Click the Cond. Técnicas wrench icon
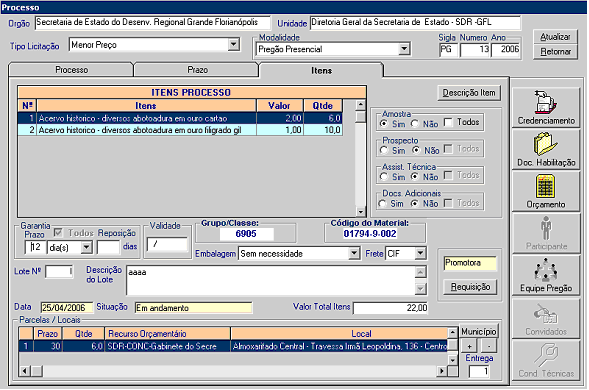 point(546,360)
